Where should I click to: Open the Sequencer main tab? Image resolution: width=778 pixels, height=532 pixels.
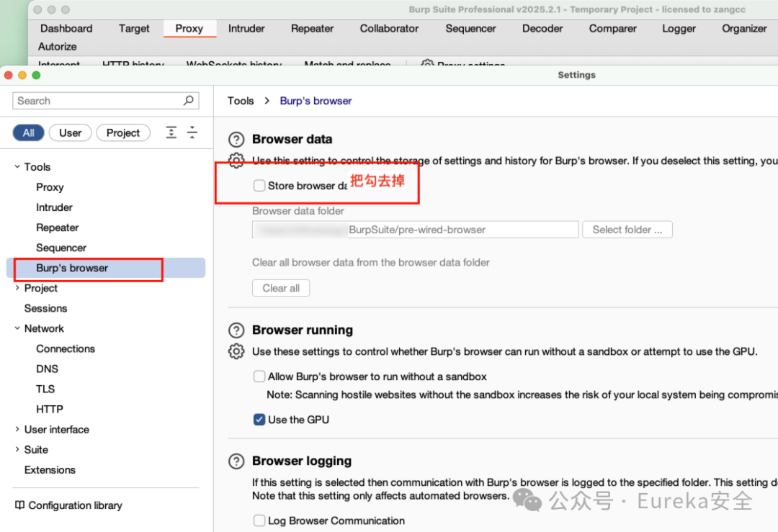click(x=470, y=28)
